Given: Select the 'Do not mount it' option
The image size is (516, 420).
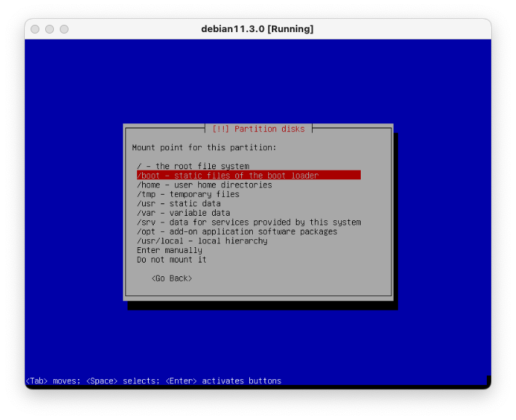Looking at the screenshot, I should tap(171, 260).
